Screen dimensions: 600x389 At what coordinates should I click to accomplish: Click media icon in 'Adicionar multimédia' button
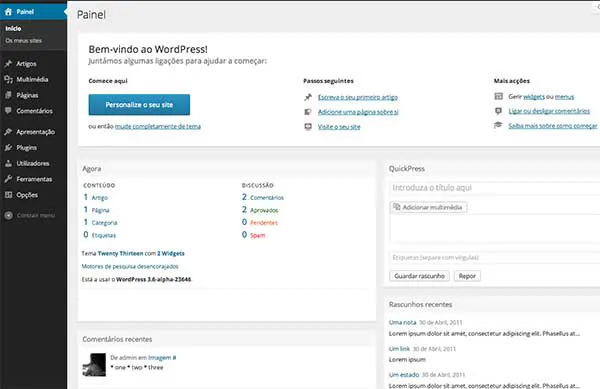[397, 207]
